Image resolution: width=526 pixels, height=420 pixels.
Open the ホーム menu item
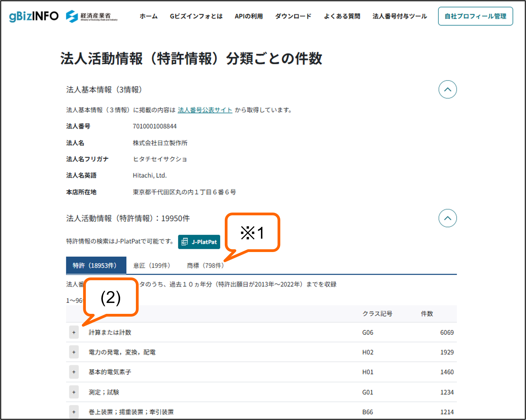coord(148,16)
